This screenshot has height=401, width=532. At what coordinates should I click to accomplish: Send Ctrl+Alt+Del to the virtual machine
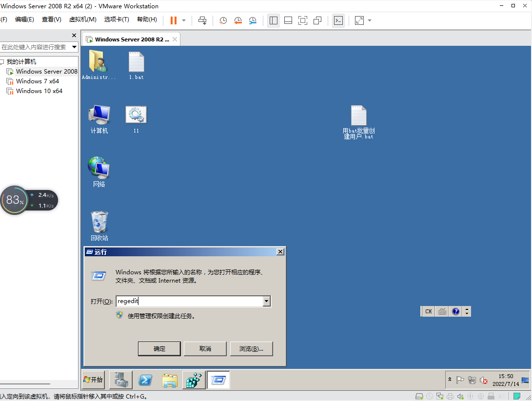point(202,20)
